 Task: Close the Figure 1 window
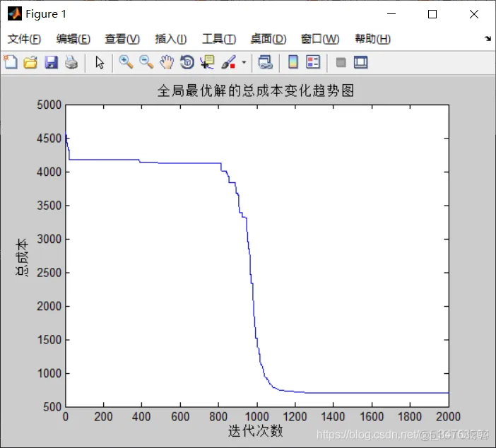pos(474,14)
